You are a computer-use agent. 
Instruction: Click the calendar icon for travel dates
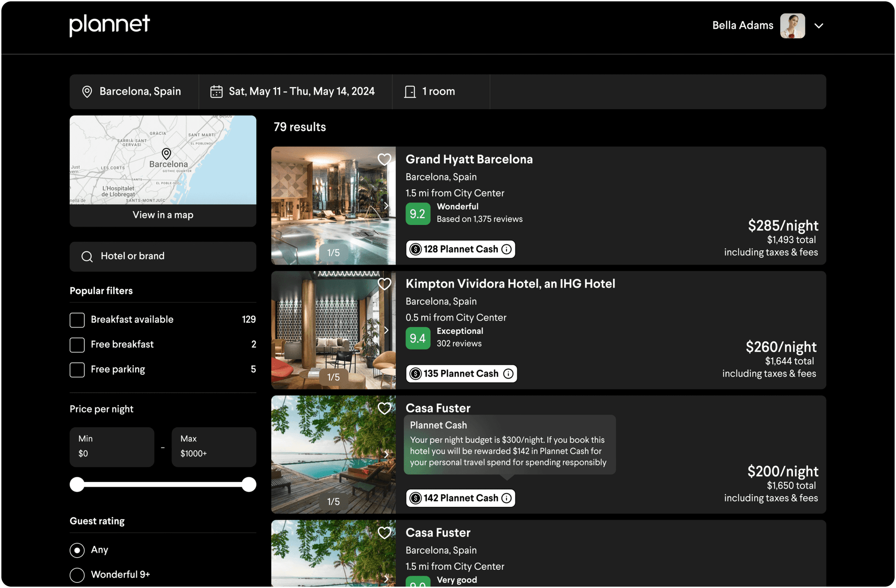point(215,92)
